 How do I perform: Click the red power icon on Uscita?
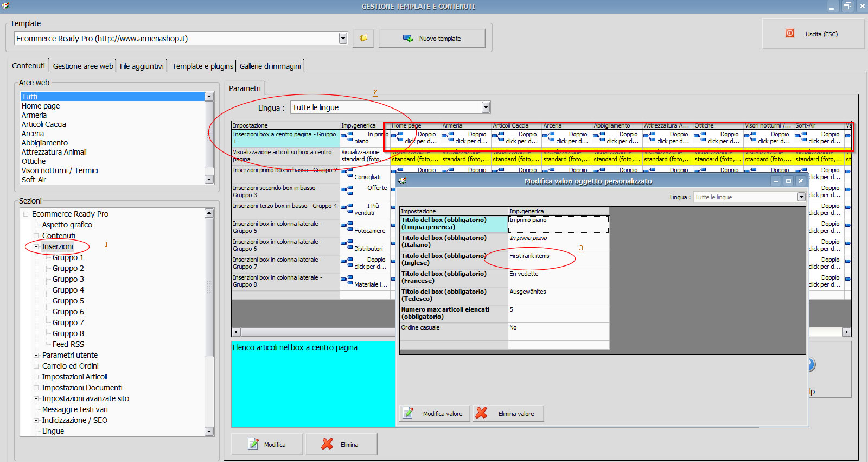point(790,34)
